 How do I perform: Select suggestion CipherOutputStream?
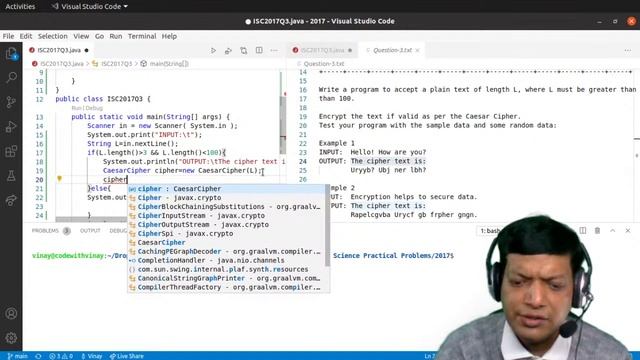click(x=226, y=224)
